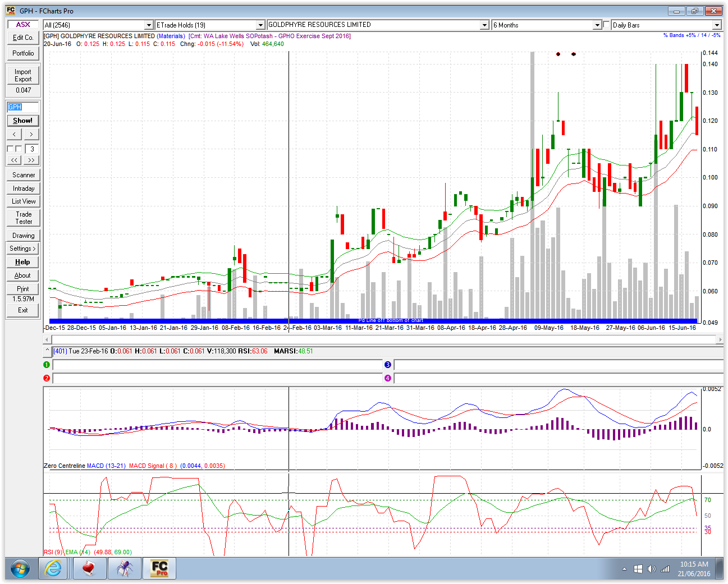Open List View
Image resolution: width=728 pixels, height=584 pixels.
[x=23, y=201]
